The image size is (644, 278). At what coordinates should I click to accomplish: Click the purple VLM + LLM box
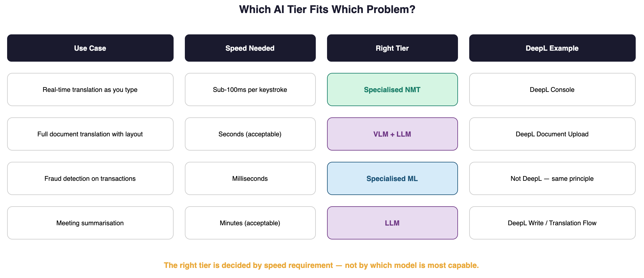tap(393, 134)
